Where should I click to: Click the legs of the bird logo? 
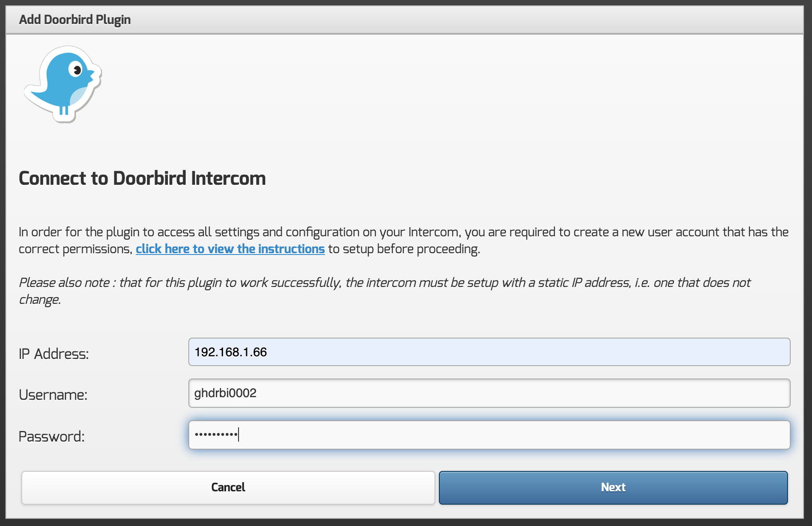(64, 110)
